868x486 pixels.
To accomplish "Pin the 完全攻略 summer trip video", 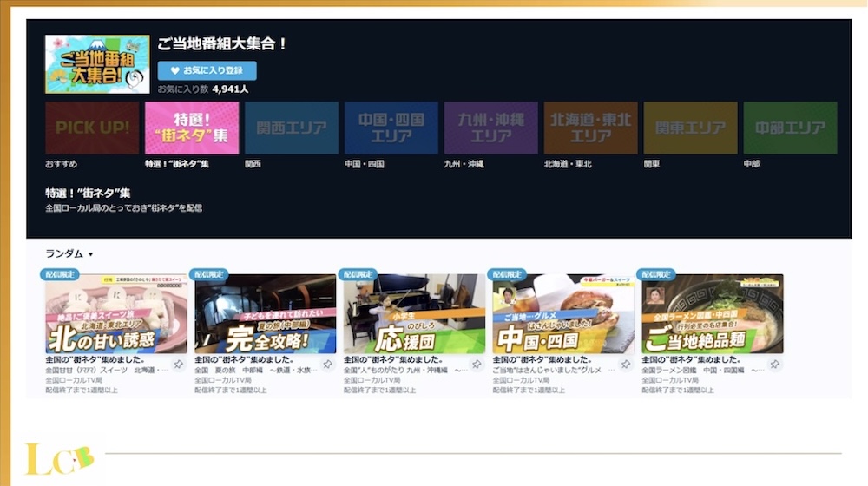I will pyautogui.click(x=328, y=364).
